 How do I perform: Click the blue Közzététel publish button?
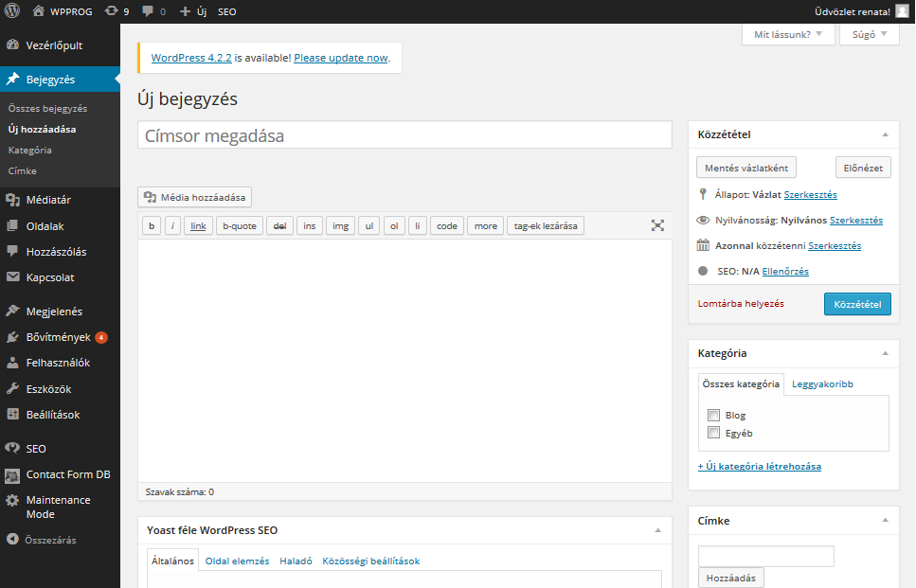pyautogui.click(x=857, y=304)
